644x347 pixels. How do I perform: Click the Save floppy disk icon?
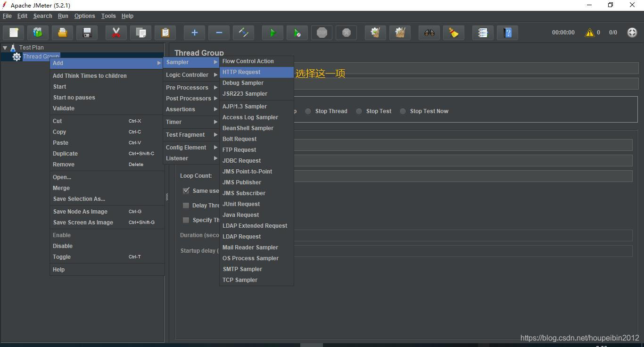87,33
